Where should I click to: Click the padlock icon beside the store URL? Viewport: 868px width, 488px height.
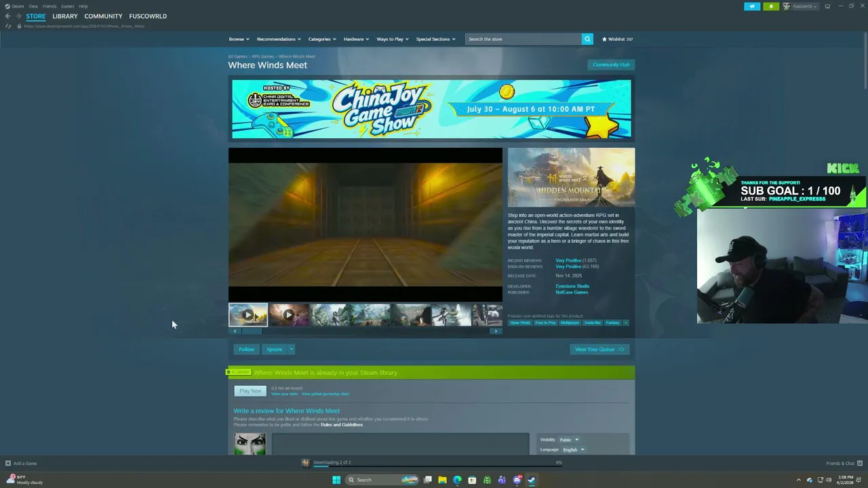point(19,26)
